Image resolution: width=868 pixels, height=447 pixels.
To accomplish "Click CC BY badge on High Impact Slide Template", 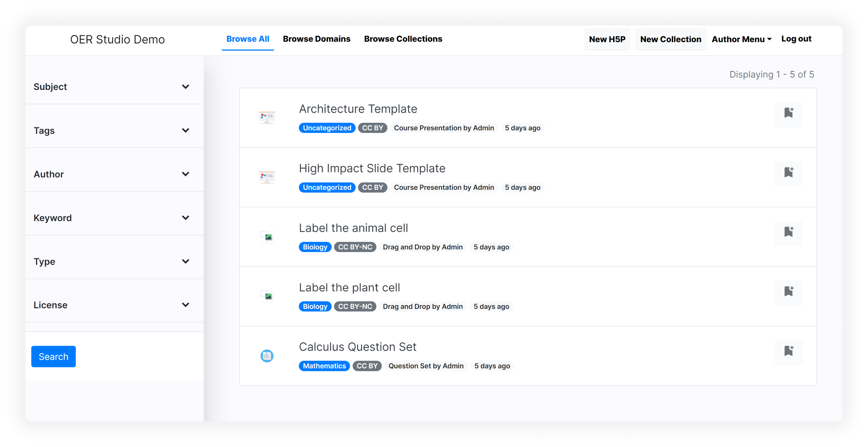I will tap(372, 187).
